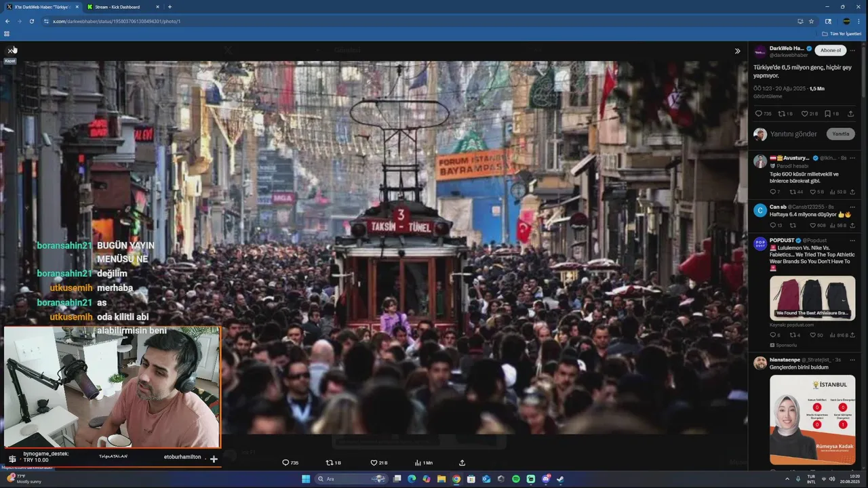The height and width of the screenshot is (488, 868).
Task: Bookmark this page with star icon
Action: point(811,21)
